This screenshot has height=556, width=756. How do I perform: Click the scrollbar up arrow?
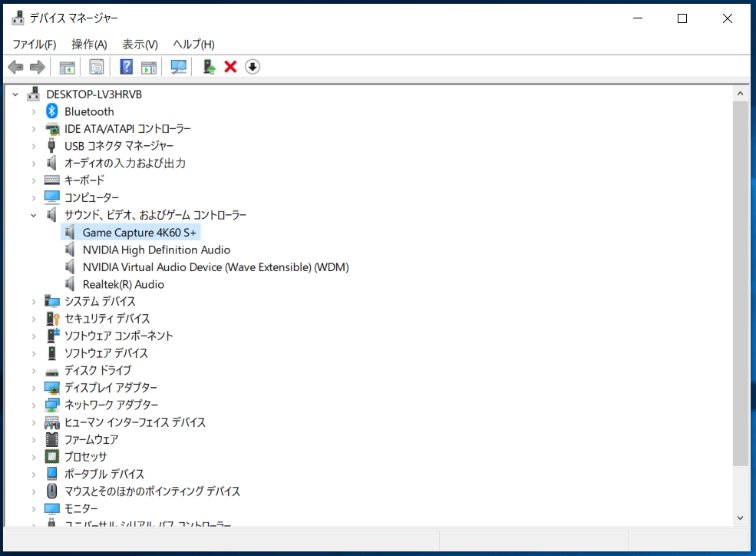[x=741, y=94]
